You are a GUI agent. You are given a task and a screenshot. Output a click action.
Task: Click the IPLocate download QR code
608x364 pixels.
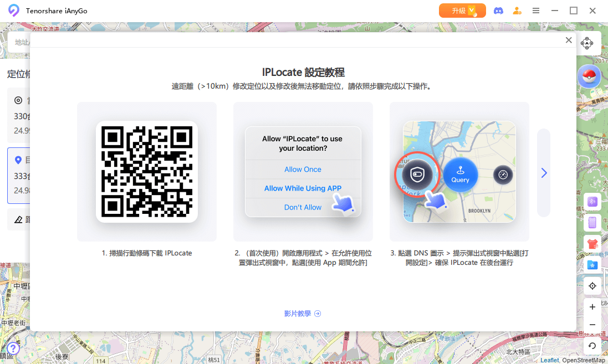pyautogui.click(x=147, y=172)
